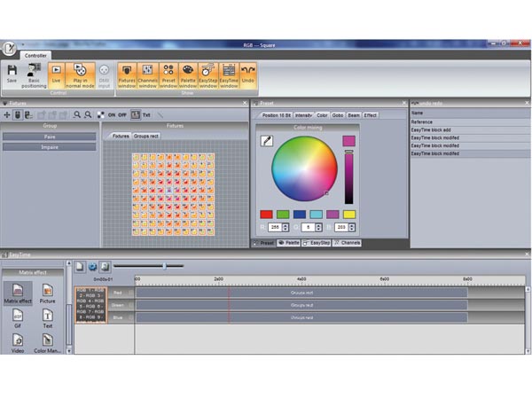Toggle the EasyStep window button

tap(208, 75)
